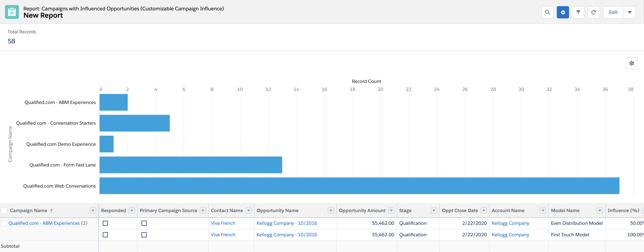Open Kellogg Company account in first row

point(510,223)
